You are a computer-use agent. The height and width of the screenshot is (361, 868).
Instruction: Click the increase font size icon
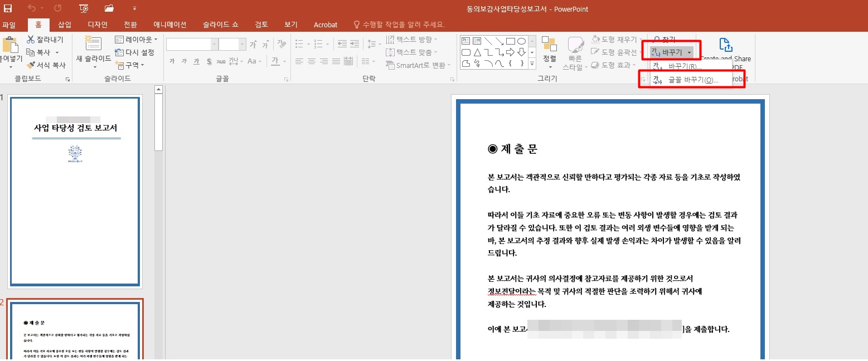coord(253,45)
